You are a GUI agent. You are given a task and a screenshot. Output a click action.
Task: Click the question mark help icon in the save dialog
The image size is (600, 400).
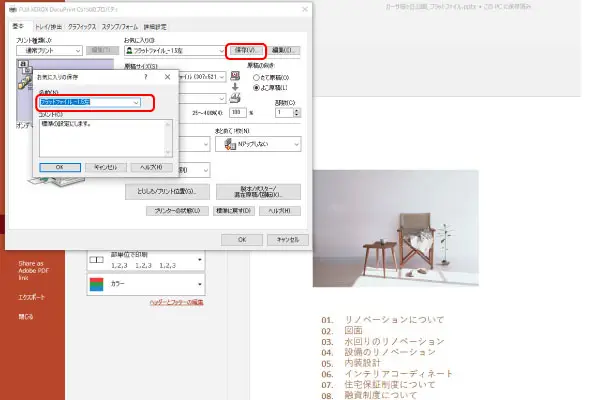(146, 77)
